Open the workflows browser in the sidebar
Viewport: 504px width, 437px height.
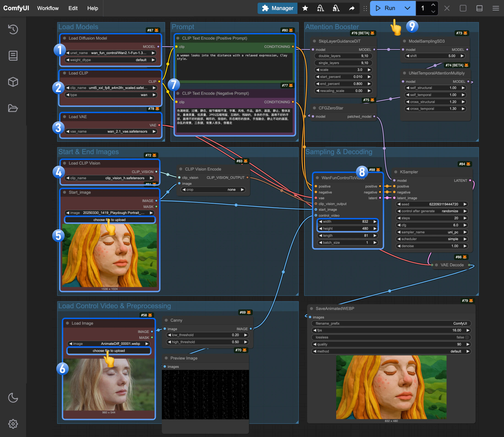tap(13, 108)
